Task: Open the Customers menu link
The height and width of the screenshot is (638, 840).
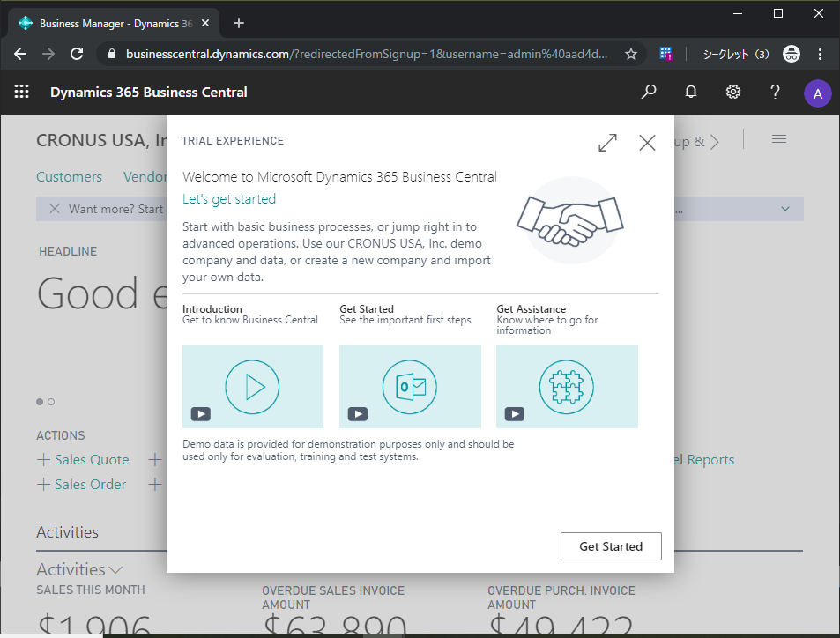Action: click(x=69, y=177)
